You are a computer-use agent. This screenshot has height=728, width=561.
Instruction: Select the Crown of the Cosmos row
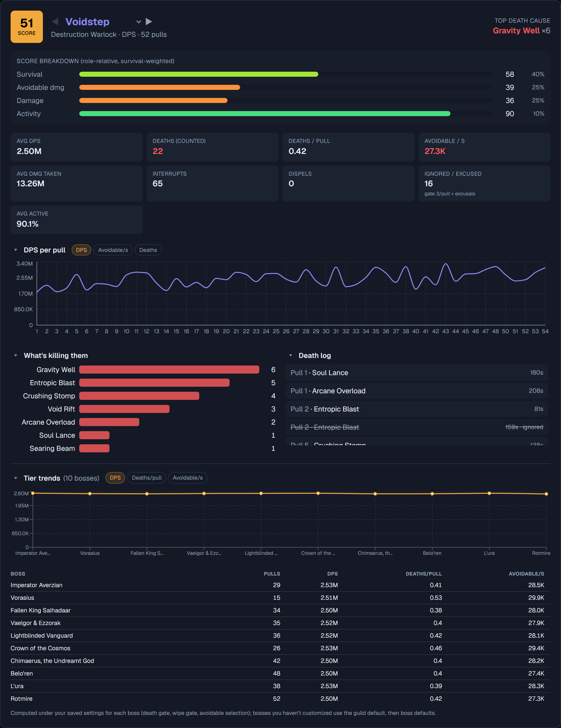click(x=280, y=648)
